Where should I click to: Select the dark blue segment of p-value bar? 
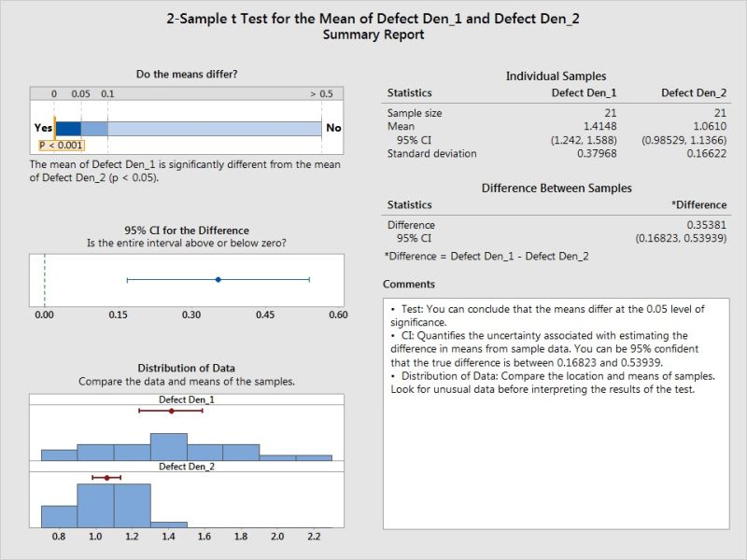(x=68, y=129)
